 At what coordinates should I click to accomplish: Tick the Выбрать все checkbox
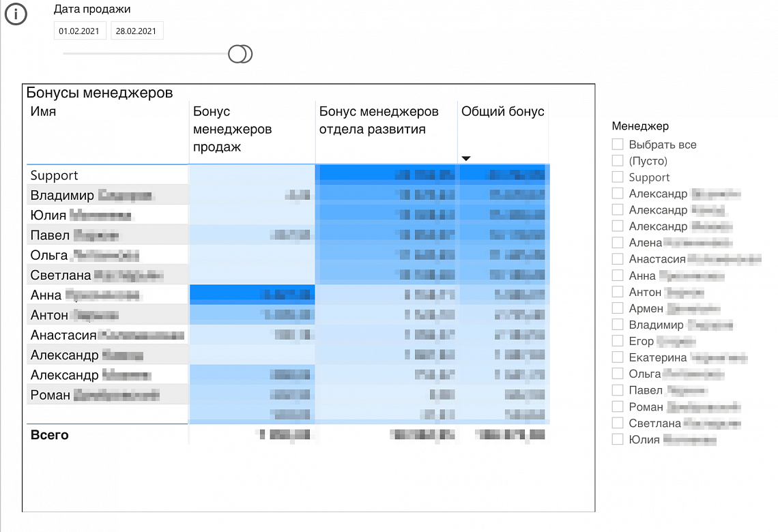[x=618, y=145]
